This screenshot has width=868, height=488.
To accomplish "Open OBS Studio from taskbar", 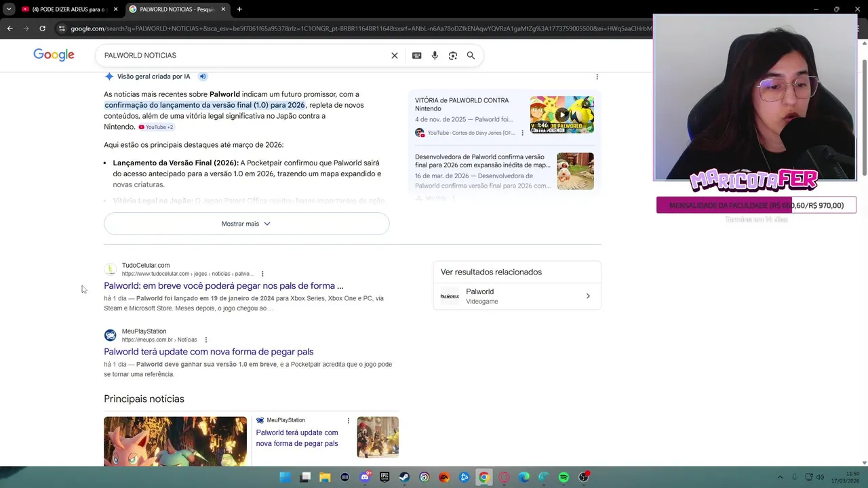I will [x=583, y=477].
